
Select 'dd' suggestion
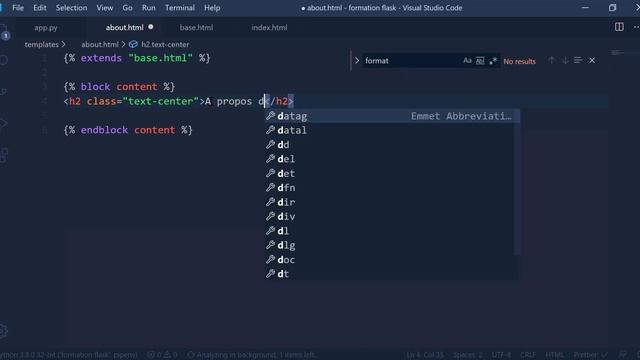[390, 144]
